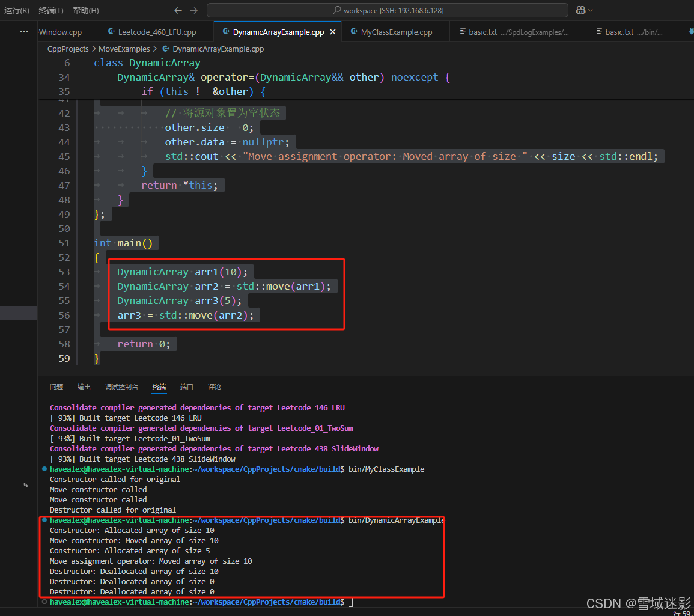The image size is (694, 616).
Task: Switch to the 问题 panel tab
Action: 56,386
